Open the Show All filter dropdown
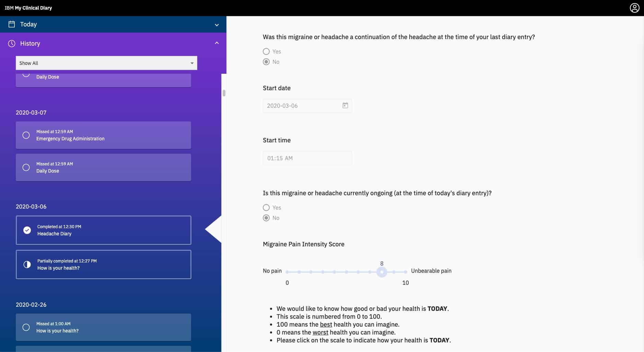644x352 pixels. 106,63
